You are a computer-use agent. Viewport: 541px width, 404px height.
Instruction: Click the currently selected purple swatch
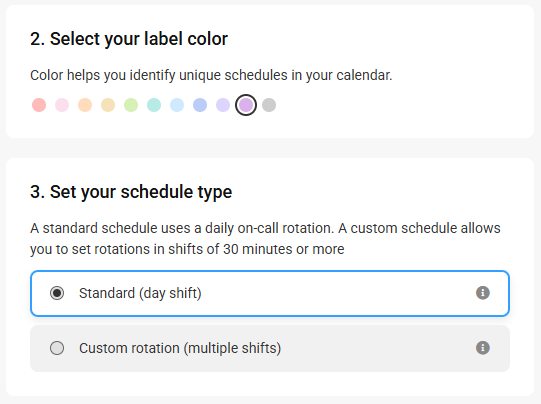(246, 105)
